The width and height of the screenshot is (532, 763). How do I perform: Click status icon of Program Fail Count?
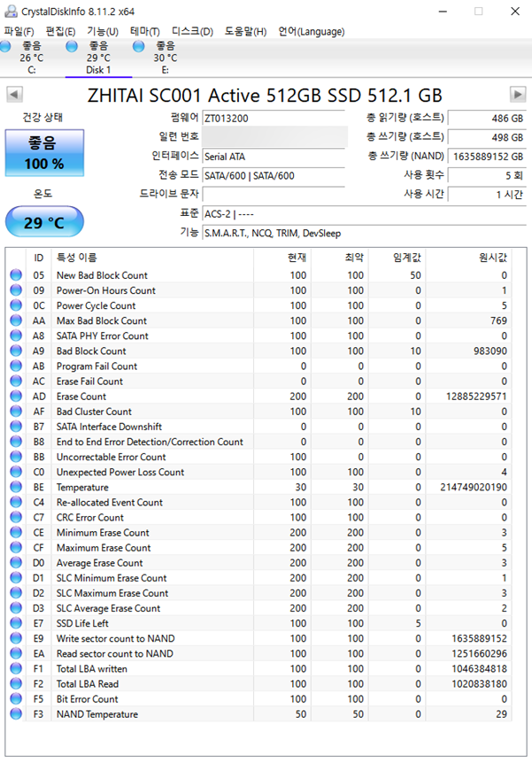pos(16,366)
